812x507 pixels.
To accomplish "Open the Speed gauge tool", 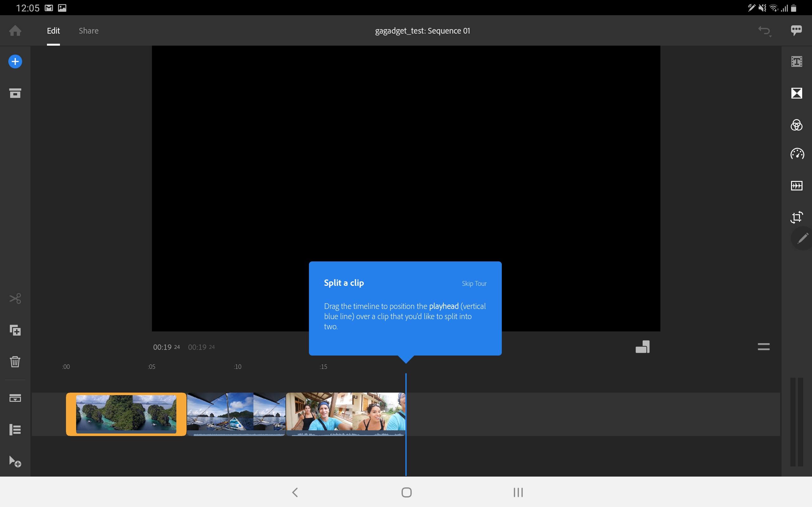I will (x=797, y=154).
